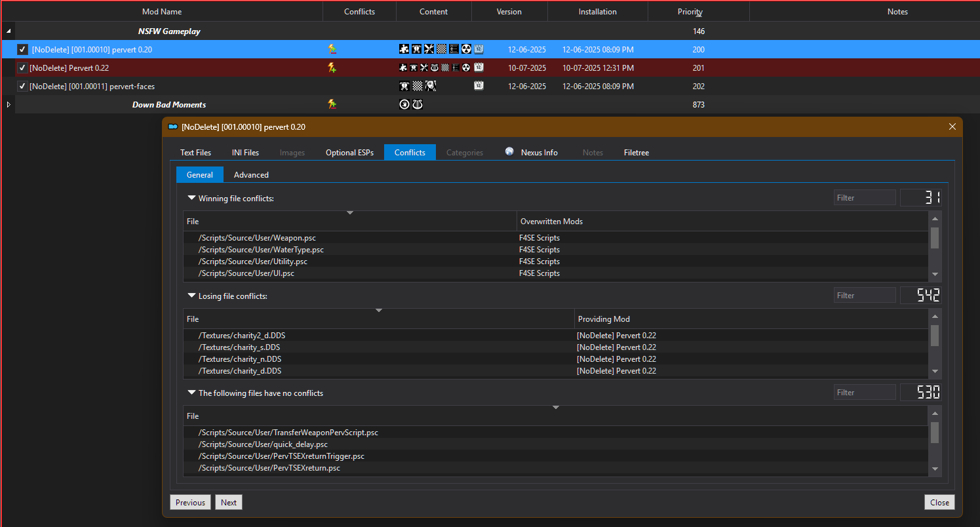Click armor mesh icon in pervert 0.20 row
The height and width of the screenshot is (527, 980).
pyautogui.click(x=416, y=49)
